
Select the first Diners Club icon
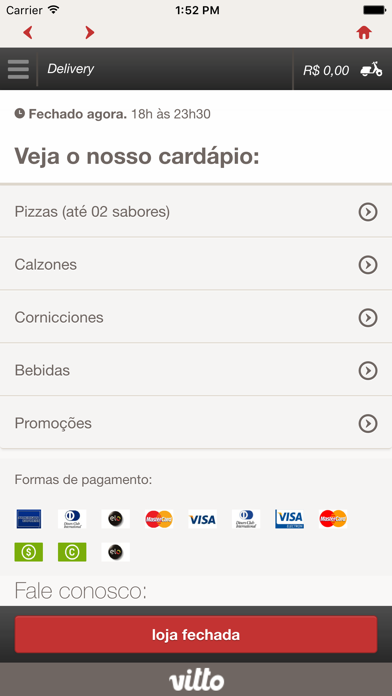pyautogui.click(x=72, y=519)
